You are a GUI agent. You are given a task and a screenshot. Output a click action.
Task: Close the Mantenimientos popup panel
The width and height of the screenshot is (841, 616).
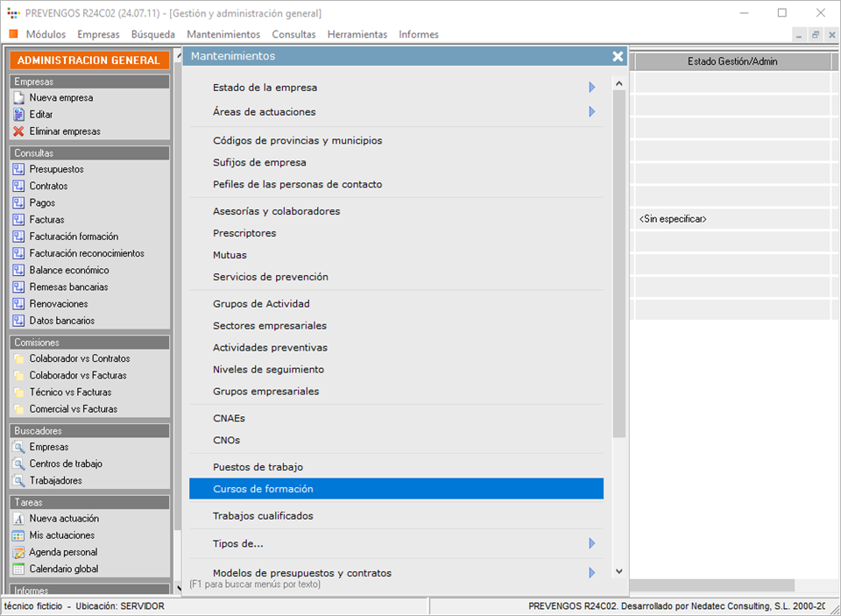[x=618, y=56]
